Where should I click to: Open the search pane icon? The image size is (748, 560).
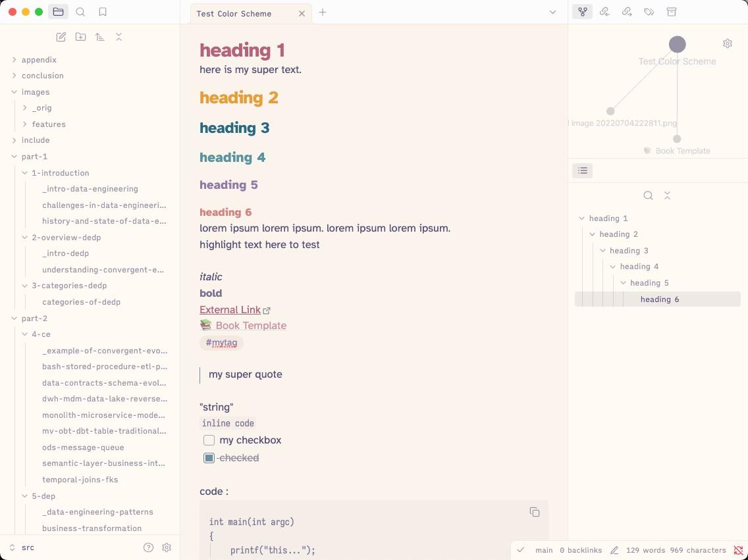coord(80,13)
